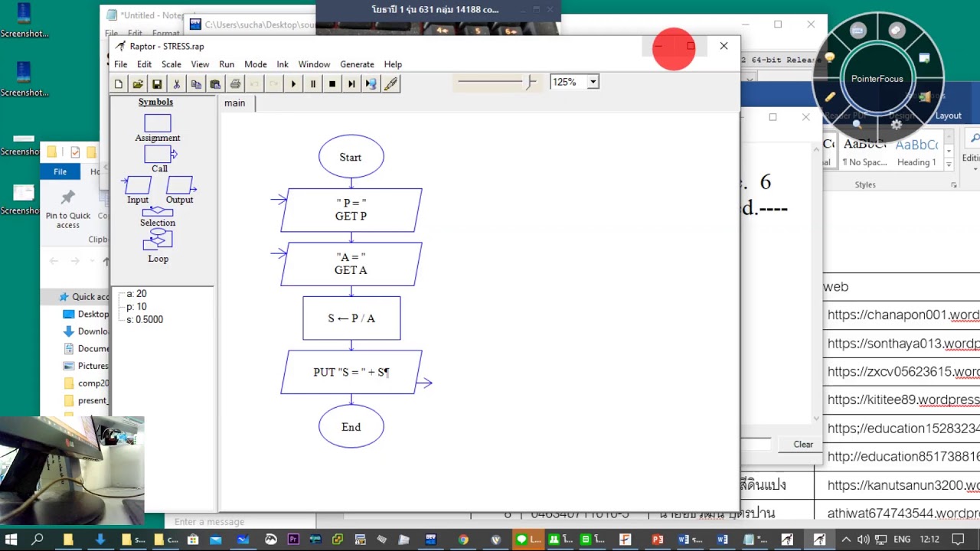The image size is (980, 551).
Task: Open the Styles pane launcher in Word
Action: pyautogui.click(x=954, y=185)
